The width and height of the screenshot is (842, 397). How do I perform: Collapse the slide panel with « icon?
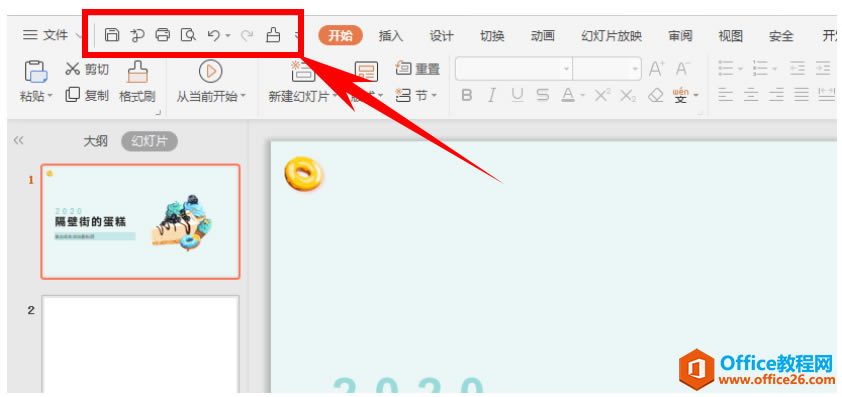coord(19,141)
